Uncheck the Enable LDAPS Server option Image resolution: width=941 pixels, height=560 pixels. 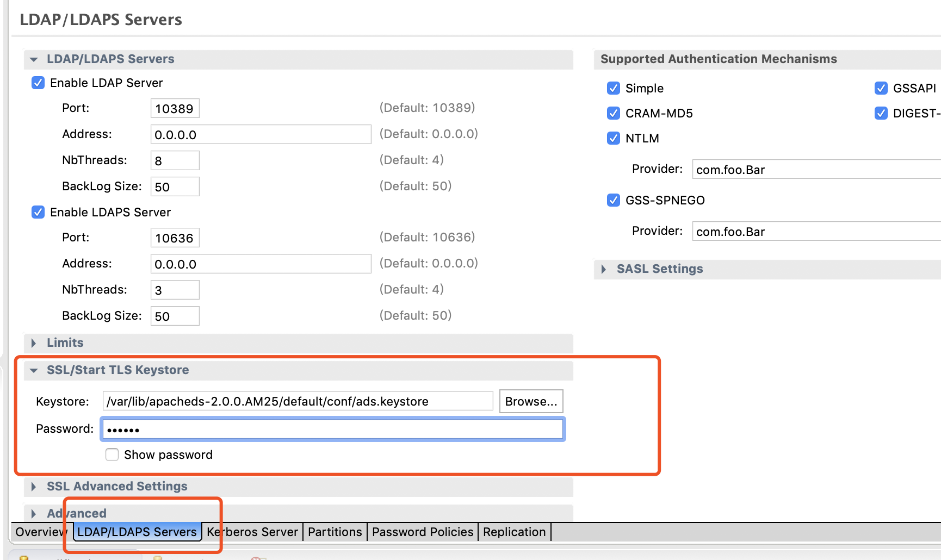pyautogui.click(x=38, y=212)
